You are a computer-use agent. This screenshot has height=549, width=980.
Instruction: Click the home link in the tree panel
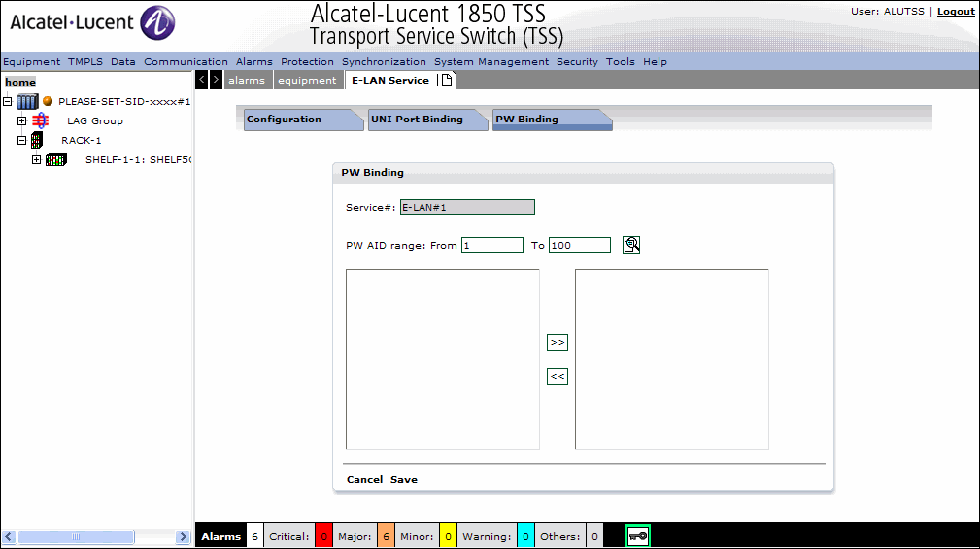pos(20,82)
